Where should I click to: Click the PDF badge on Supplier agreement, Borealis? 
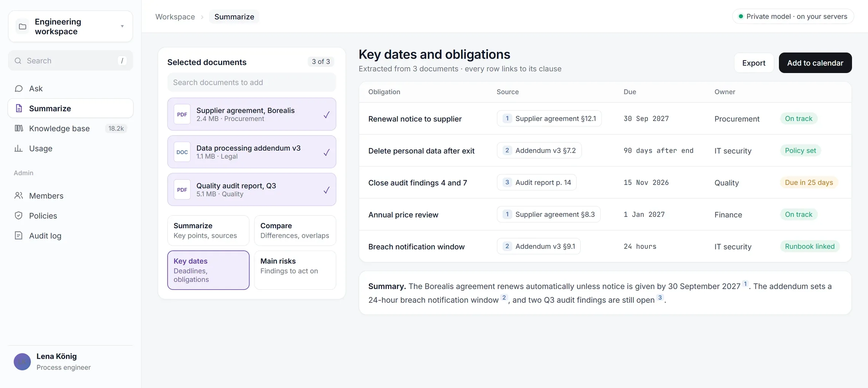pyautogui.click(x=182, y=114)
